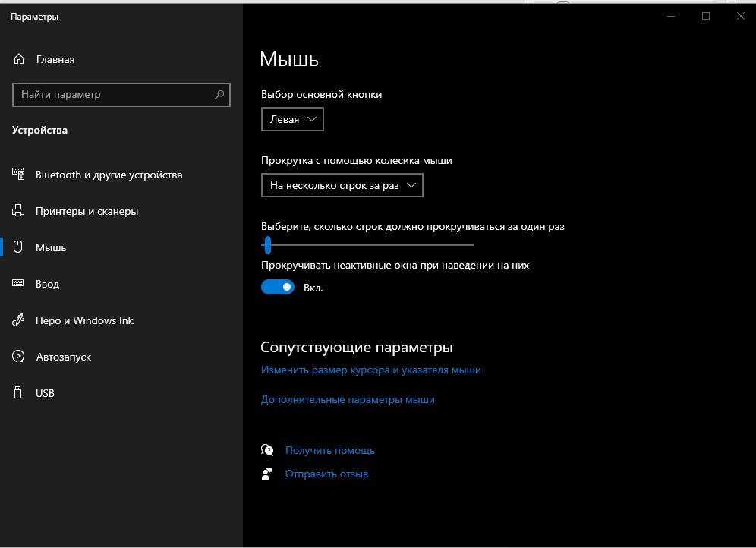Open the Ввод settings section label
This screenshot has height=548, width=756.
click(x=47, y=284)
